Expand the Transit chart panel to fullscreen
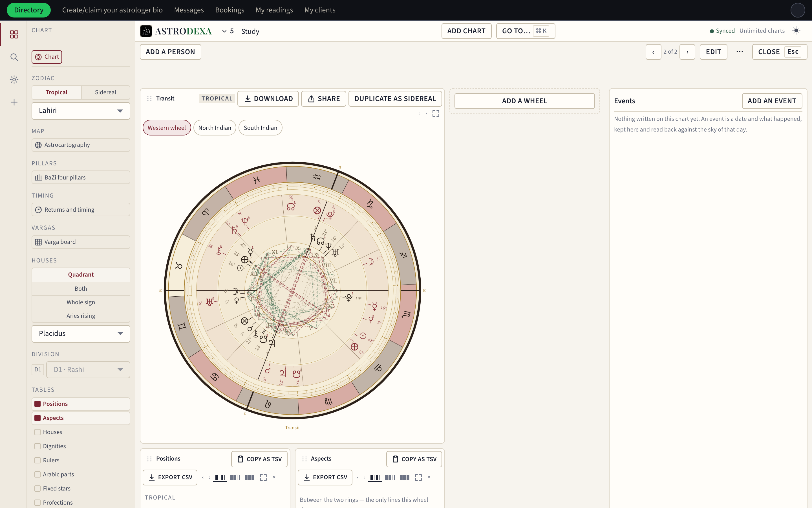 [x=436, y=113]
